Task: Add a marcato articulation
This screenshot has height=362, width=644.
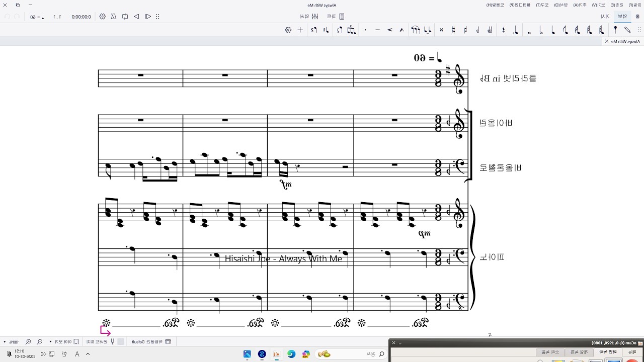Action: (x=402, y=30)
